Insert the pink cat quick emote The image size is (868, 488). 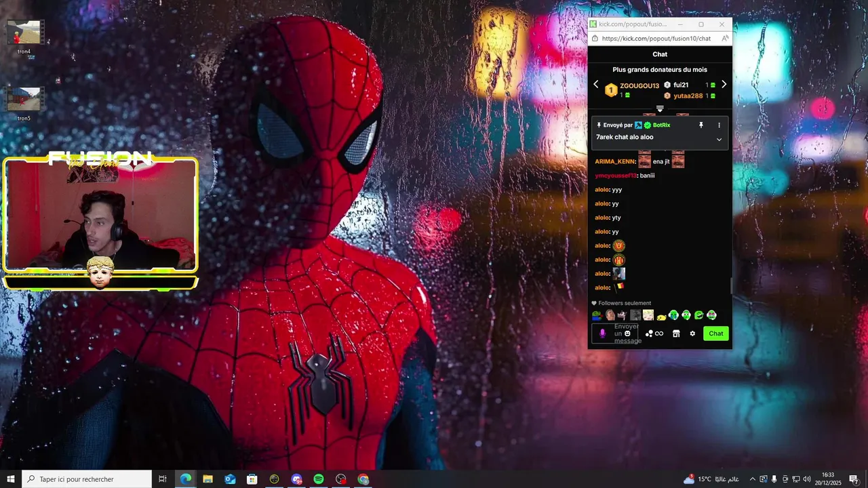coord(622,315)
